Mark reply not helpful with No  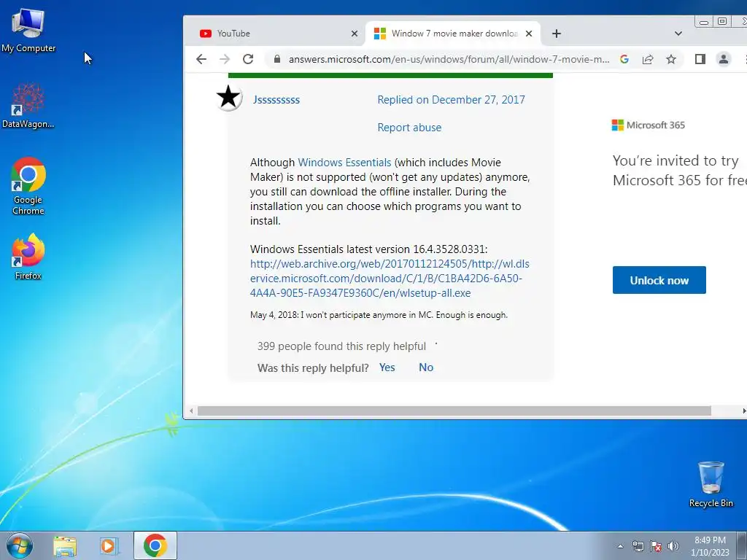tap(426, 367)
